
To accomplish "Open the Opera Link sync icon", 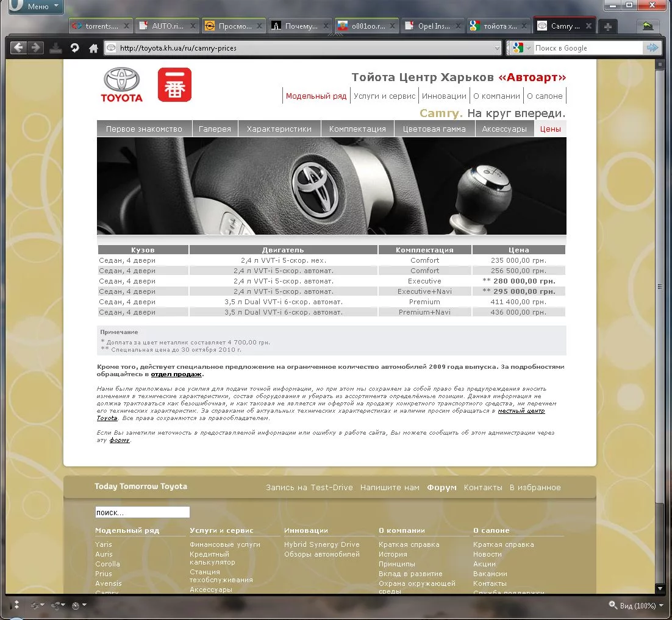I will (x=35, y=605).
